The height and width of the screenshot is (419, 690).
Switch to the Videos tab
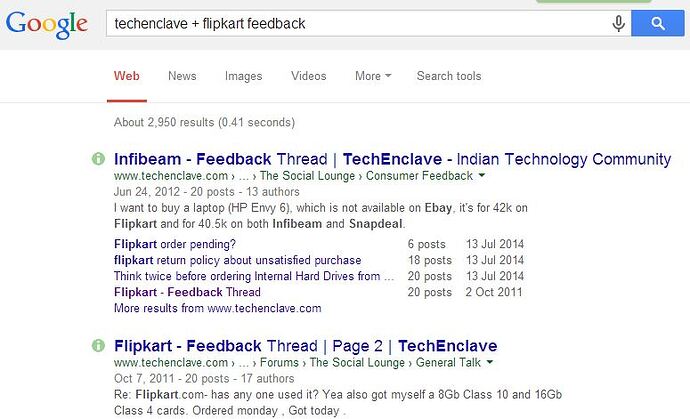[x=308, y=76]
